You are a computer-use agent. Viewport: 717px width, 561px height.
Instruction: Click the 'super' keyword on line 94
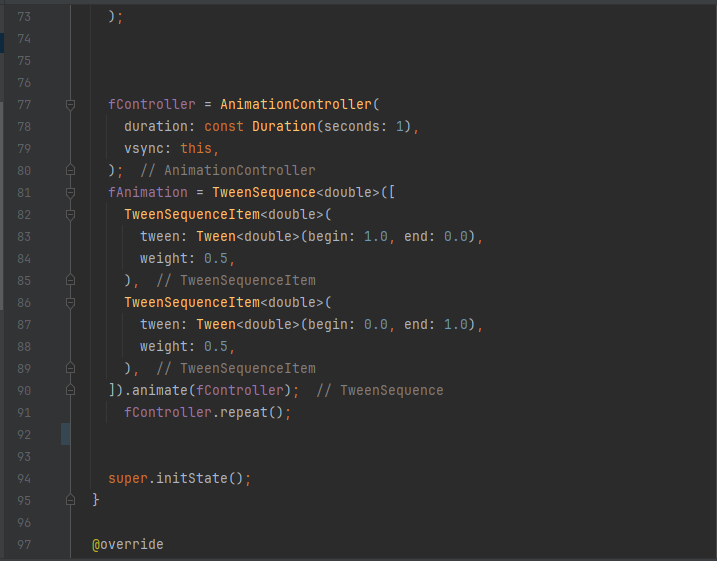point(128,479)
